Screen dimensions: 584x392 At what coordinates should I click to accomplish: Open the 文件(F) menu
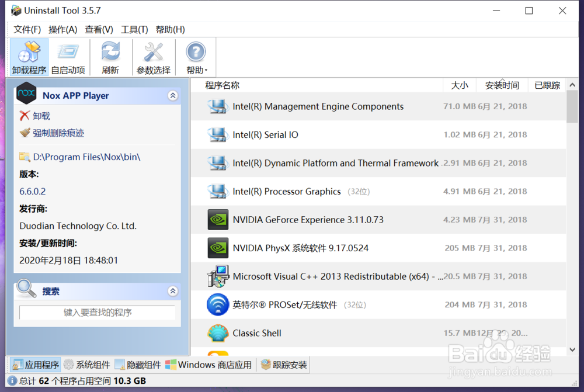27,29
